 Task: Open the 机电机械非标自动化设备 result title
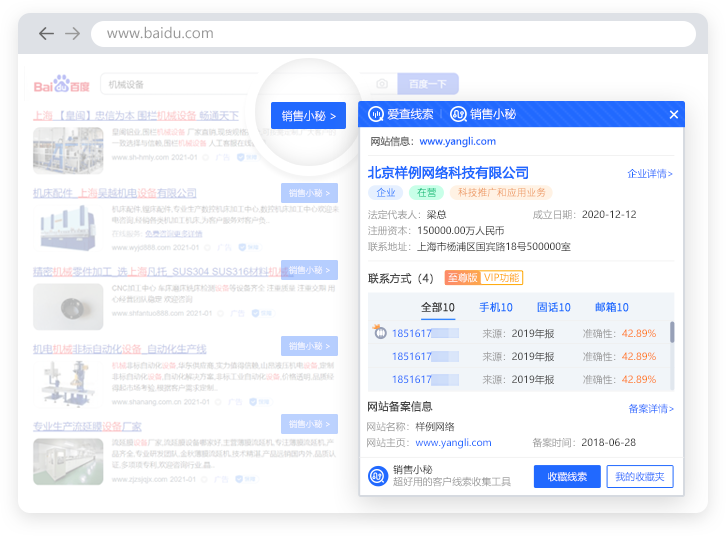(120, 349)
